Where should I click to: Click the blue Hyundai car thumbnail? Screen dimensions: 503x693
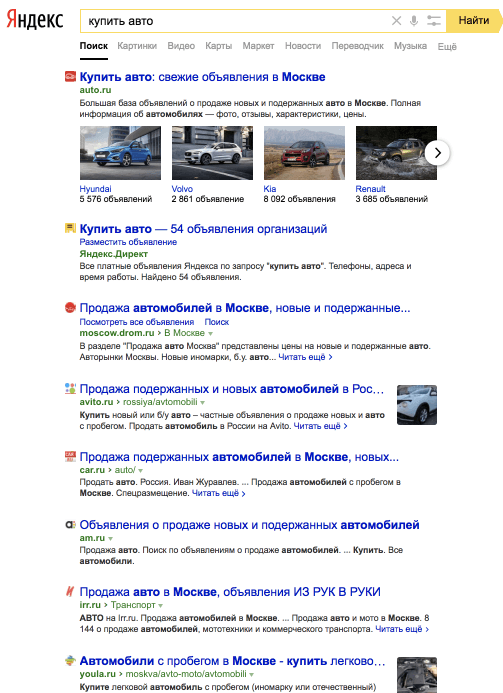click(x=120, y=153)
